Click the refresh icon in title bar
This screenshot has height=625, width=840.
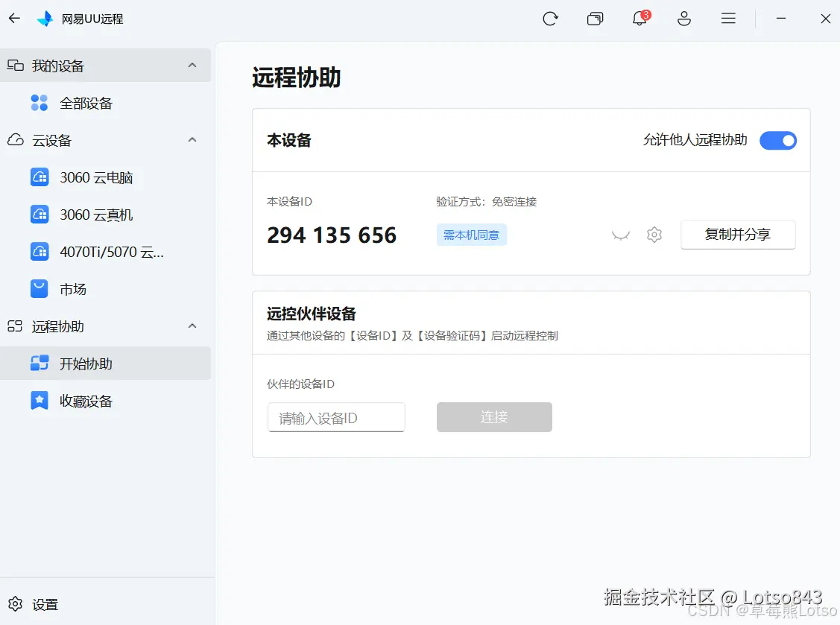551,19
